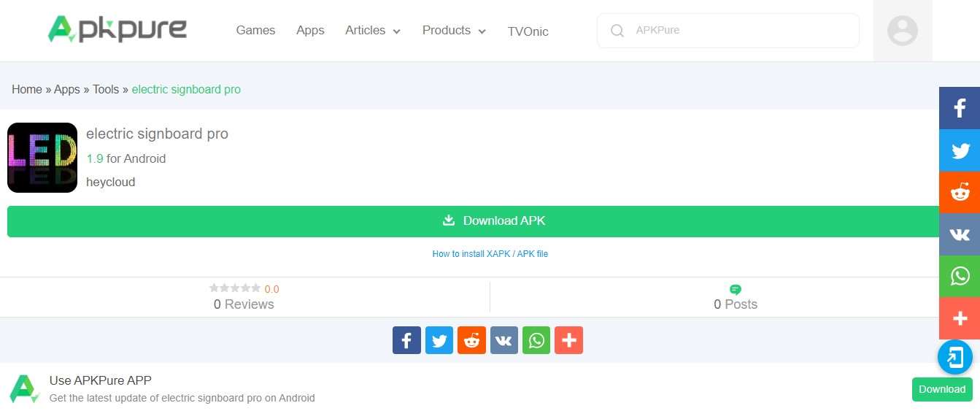Screen dimensions: 980x411
Task: Click the green posts comment icon
Action: point(736,289)
